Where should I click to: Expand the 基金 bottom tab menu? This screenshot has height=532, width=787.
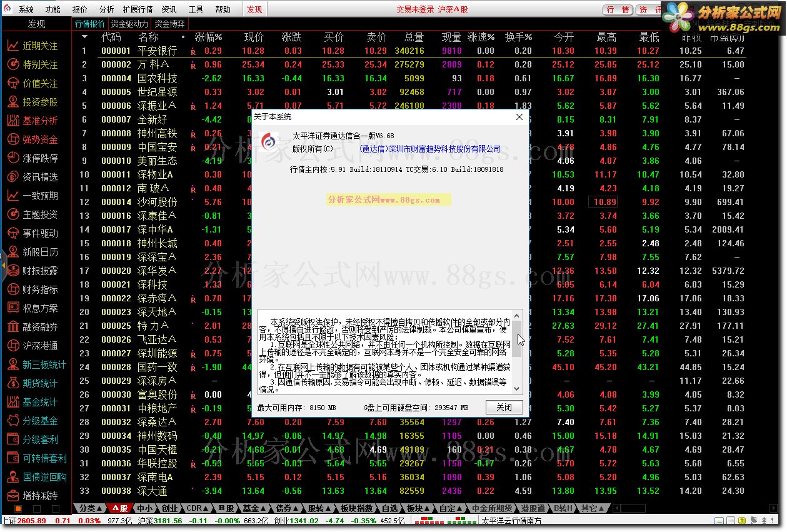tap(254, 508)
